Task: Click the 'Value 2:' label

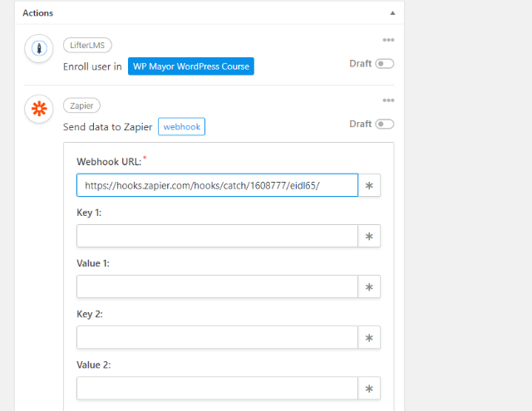Action: pyautogui.click(x=94, y=365)
